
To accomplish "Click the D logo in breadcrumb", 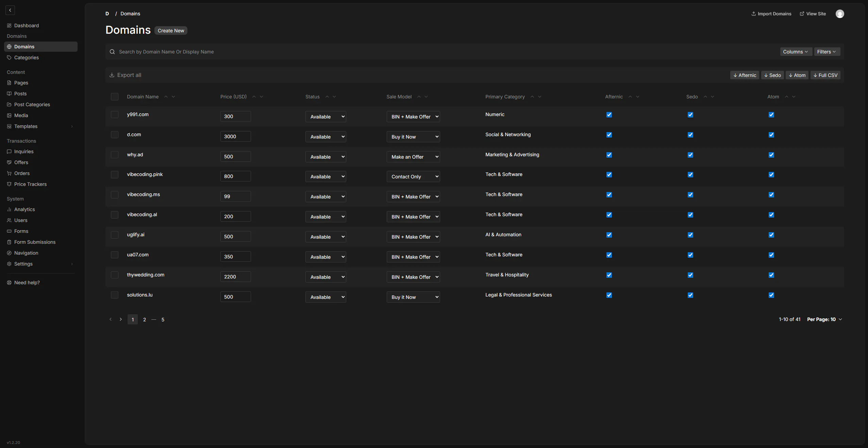I will [x=107, y=14].
